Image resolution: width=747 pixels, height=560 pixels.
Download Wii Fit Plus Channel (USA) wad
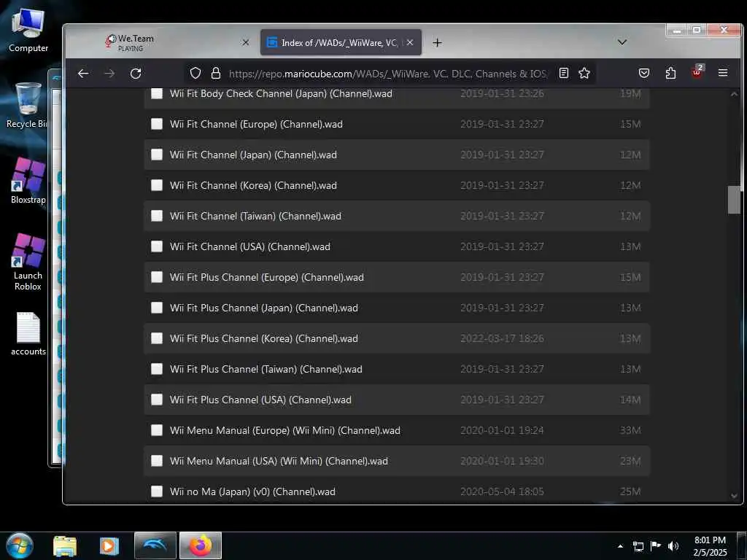(260, 400)
